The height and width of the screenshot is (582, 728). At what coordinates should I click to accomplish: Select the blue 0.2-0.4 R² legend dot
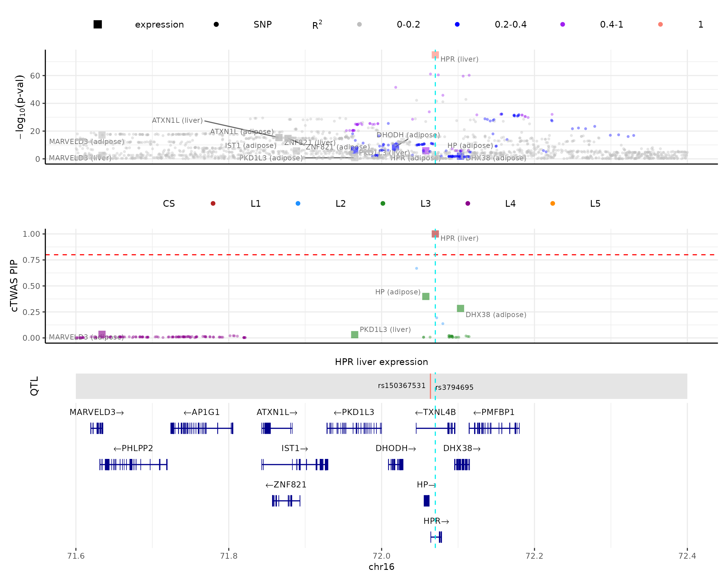pyautogui.click(x=457, y=24)
